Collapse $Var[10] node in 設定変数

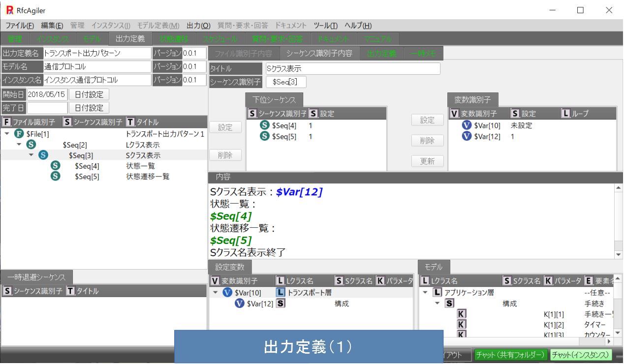(x=216, y=293)
